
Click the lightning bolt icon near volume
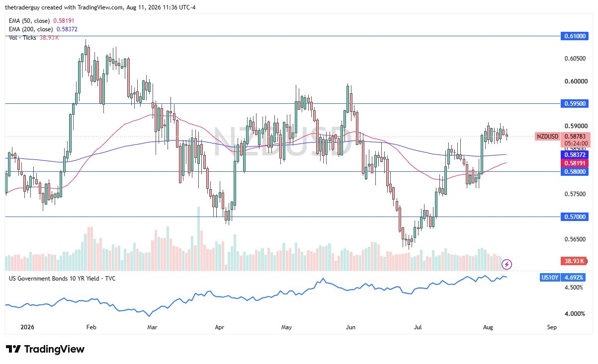click(507, 264)
